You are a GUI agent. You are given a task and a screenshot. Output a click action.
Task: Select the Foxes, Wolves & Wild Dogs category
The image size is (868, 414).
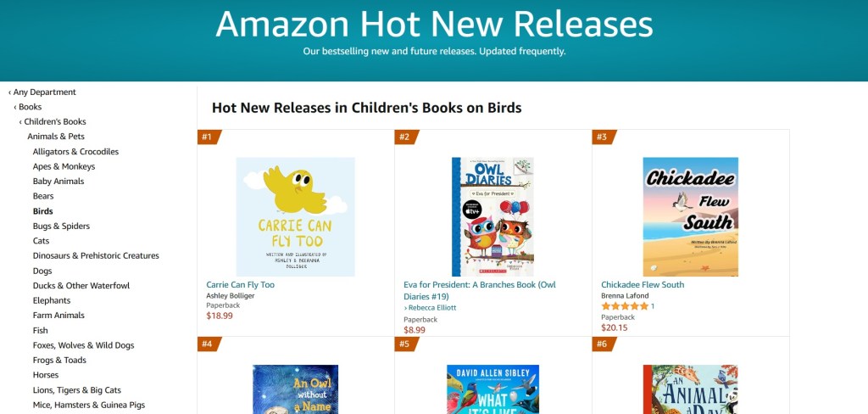83,345
